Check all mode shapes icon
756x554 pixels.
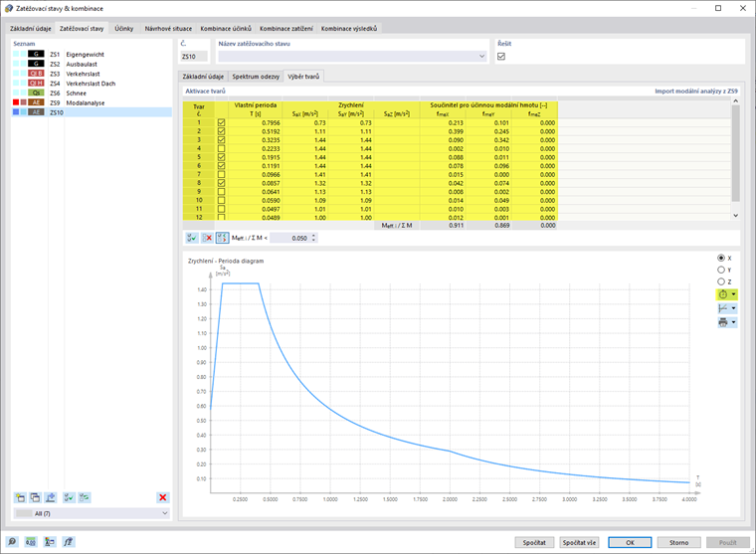click(x=192, y=238)
